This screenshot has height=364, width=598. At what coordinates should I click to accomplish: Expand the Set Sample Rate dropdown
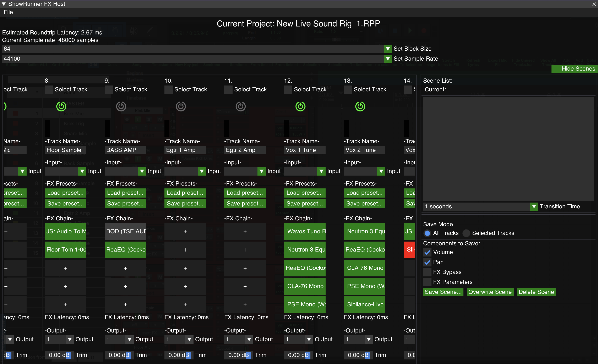[x=388, y=59]
